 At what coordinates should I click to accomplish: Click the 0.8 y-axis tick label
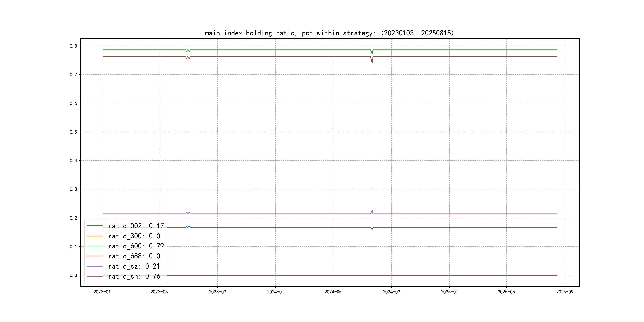(x=73, y=46)
